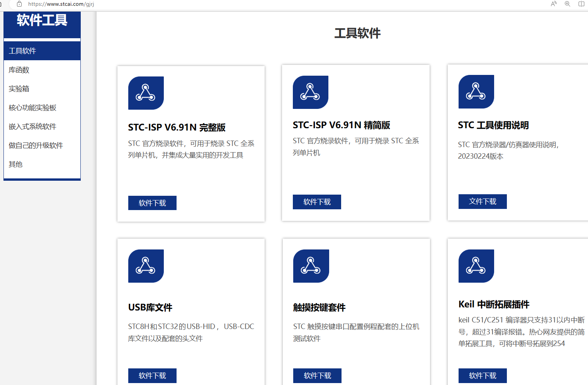Click the STC 工具使用说明 title
588x385 pixels.
(493, 125)
